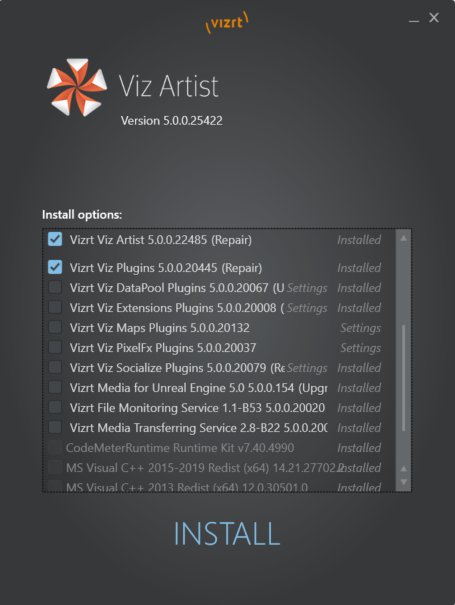The height and width of the screenshot is (605, 455).
Task: Click the install options scrollbar thumb
Action: click(x=404, y=378)
